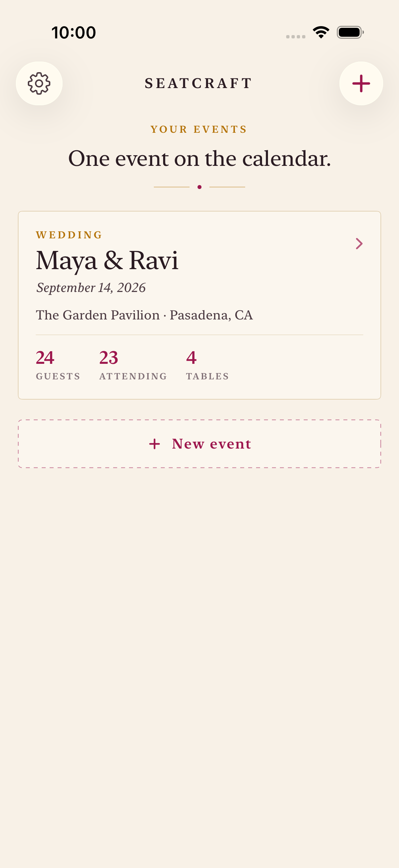The image size is (399, 868).
Task: Open settings via the gear icon
Action: coord(39,83)
